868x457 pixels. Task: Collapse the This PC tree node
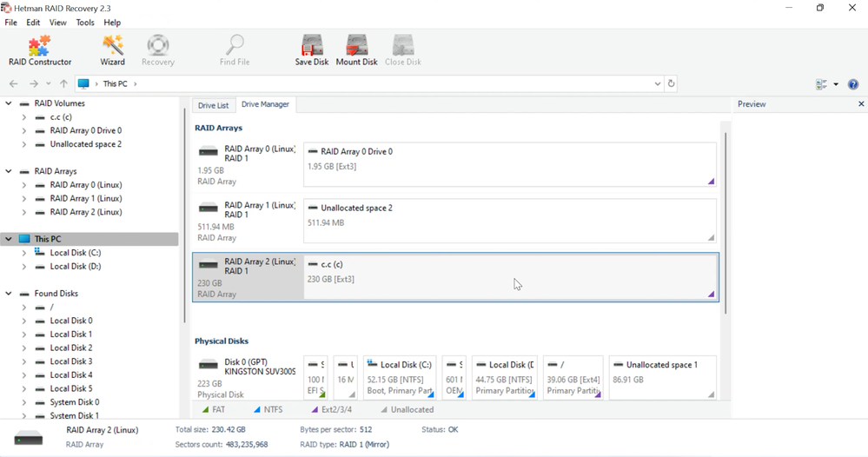point(9,239)
